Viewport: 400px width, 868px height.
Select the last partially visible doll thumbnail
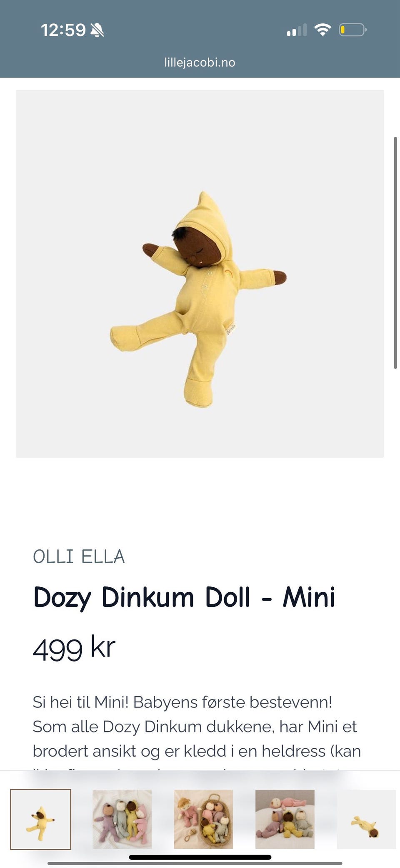[x=366, y=819]
